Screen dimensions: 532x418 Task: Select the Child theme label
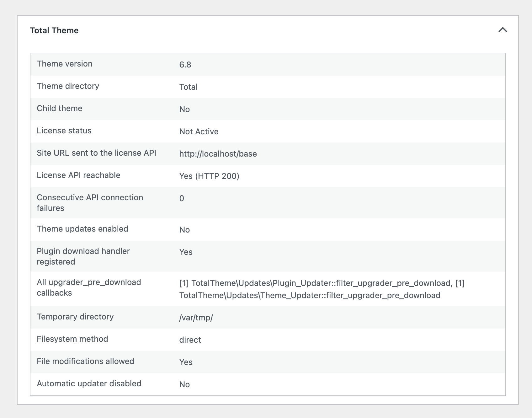60,108
